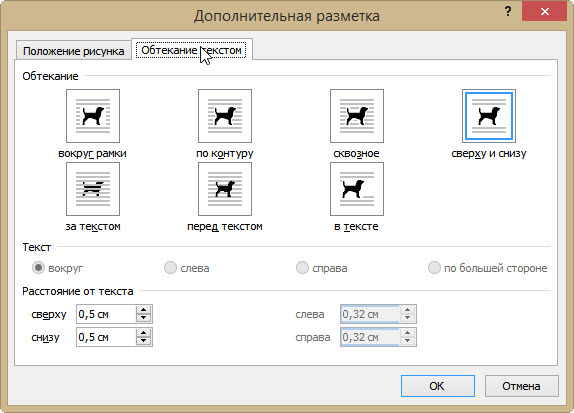
Task: Increase the 'слева' distance spinner
Action: tap(407, 310)
